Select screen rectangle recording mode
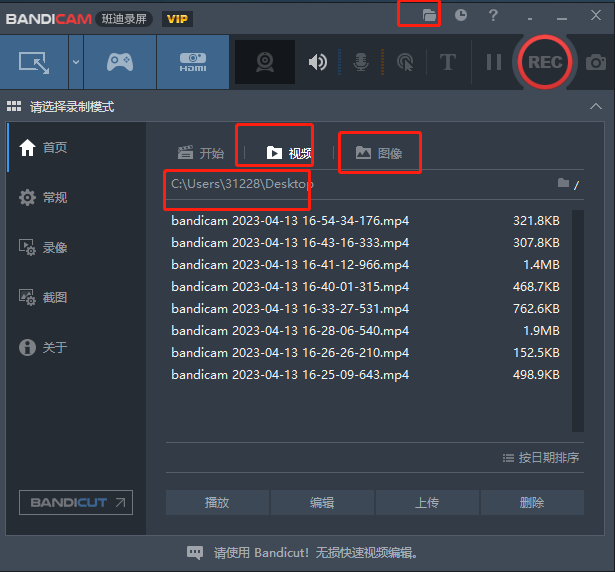This screenshot has width=615, height=572. (34, 62)
